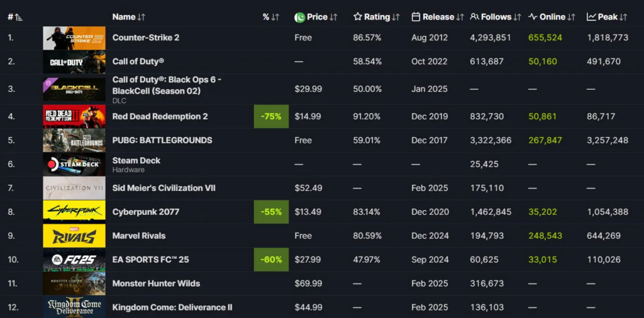Open Red Dead Redemption 2 game link
The height and width of the screenshot is (318, 644).
click(160, 116)
